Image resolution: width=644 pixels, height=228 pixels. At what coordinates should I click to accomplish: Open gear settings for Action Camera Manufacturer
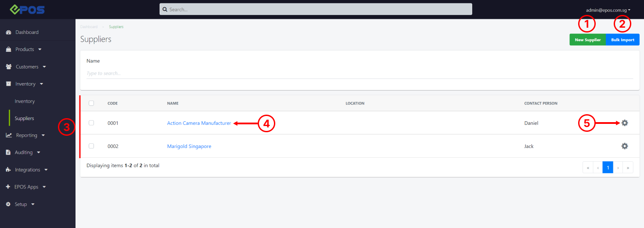click(625, 123)
